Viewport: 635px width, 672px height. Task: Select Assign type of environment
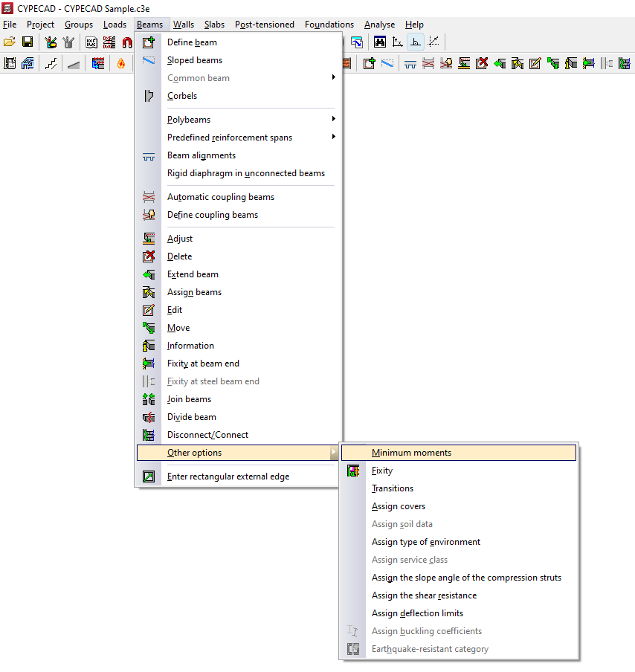coord(459,542)
